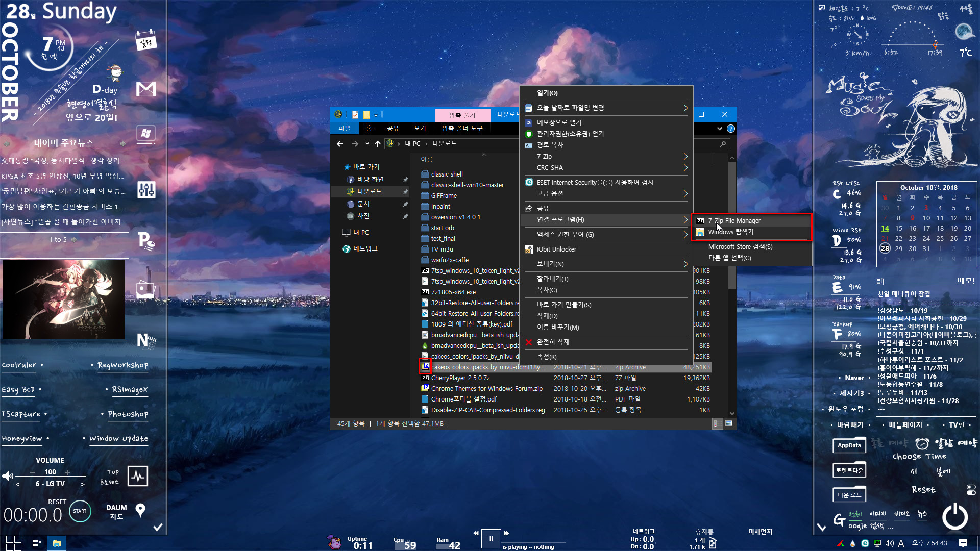Skip to the next track in the player widget
Viewport: 980px width, 551px height.
(506, 533)
